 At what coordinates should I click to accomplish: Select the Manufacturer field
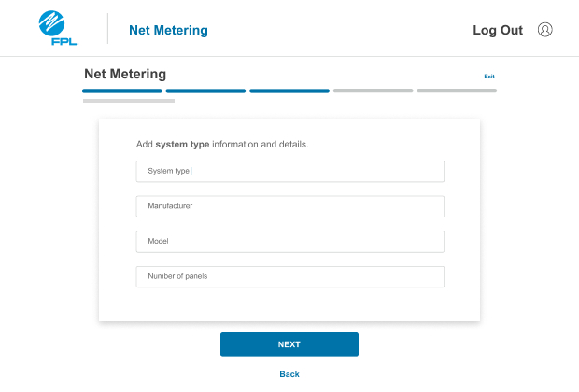click(289, 206)
